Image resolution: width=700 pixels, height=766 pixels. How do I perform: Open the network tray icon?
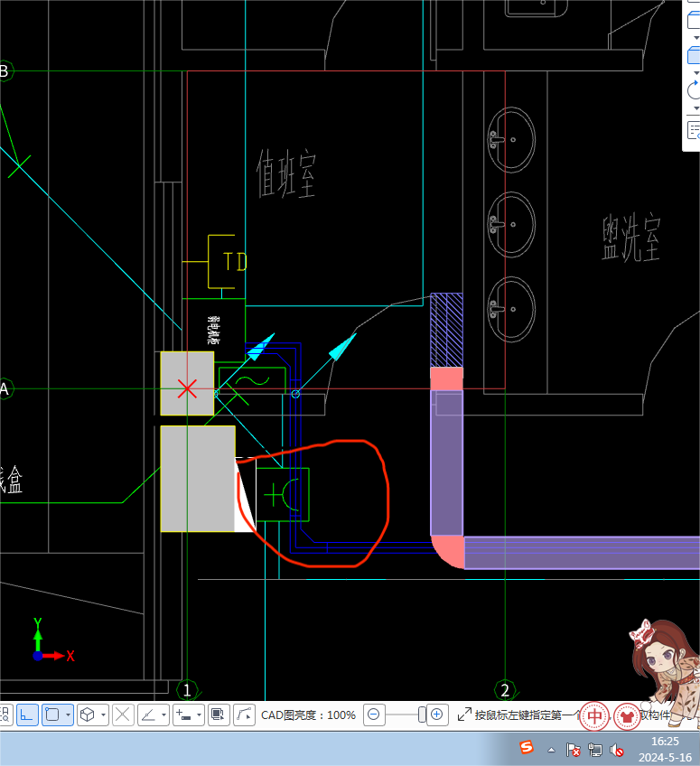click(x=595, y=750)
